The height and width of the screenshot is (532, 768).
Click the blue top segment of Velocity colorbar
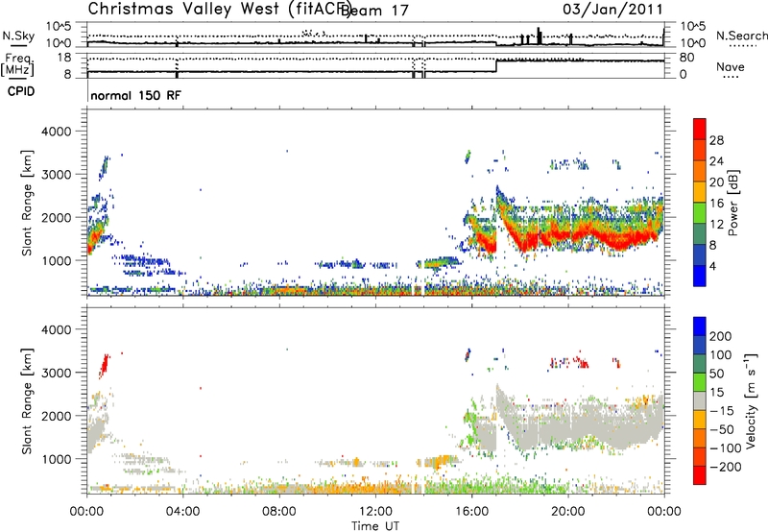700,326
